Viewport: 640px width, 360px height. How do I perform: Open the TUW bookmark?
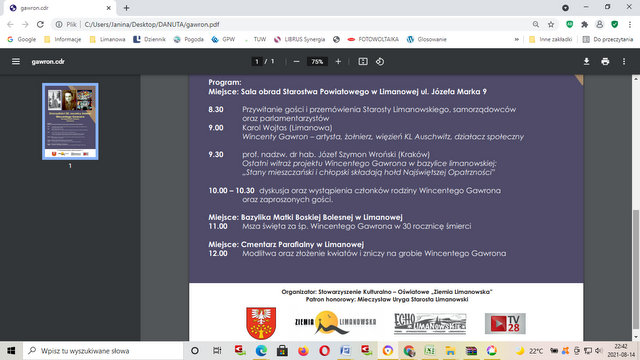[x=255, y=39]
